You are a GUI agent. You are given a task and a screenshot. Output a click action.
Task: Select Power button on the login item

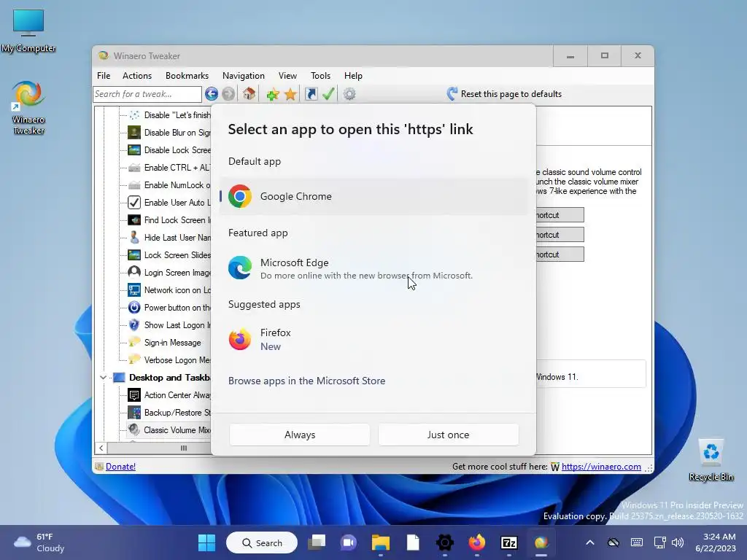(x=169, y=308)
